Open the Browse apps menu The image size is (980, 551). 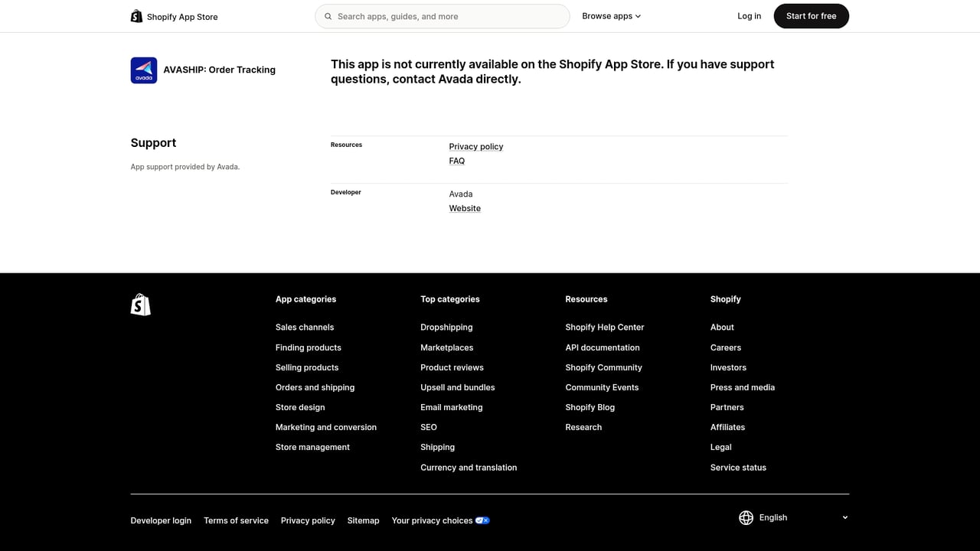click(607, 15)
